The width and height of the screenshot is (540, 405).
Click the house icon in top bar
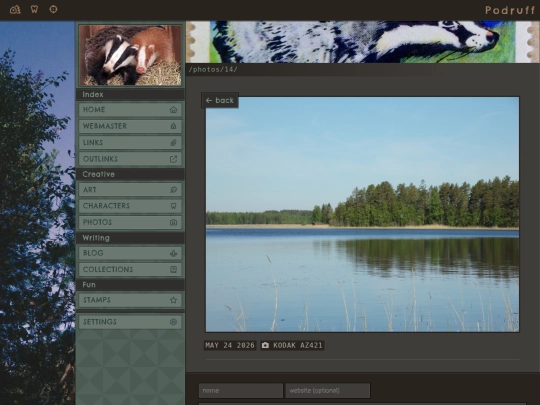tap(15, 9)
